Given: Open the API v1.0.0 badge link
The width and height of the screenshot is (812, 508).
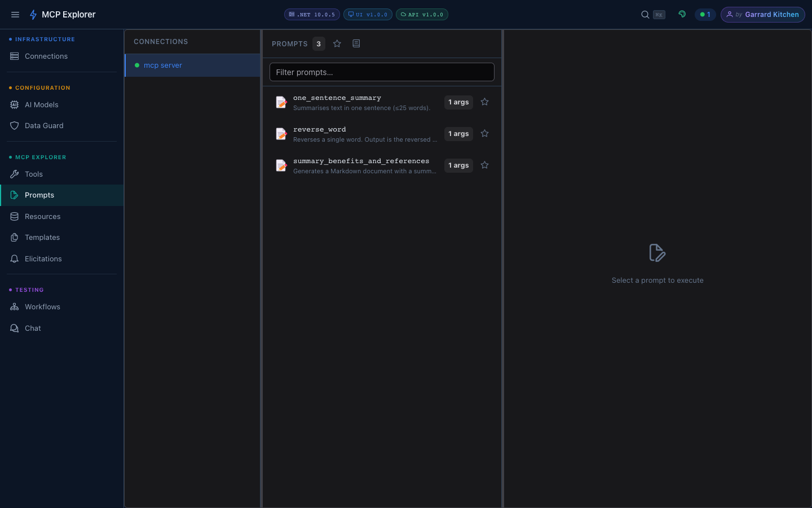Looking at the screenshot, I should pyautogui.click(x=422, y=14).
